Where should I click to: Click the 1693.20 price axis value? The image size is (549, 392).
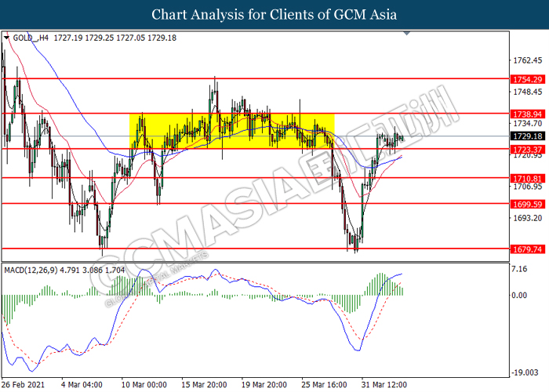[x=527, y=218]
